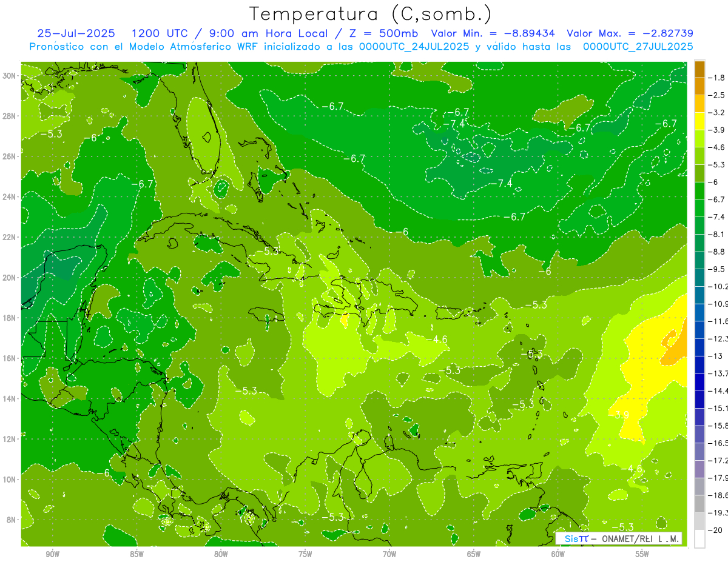
Task: Select the 80W longitude axis label
Action: tap(221, 555)
